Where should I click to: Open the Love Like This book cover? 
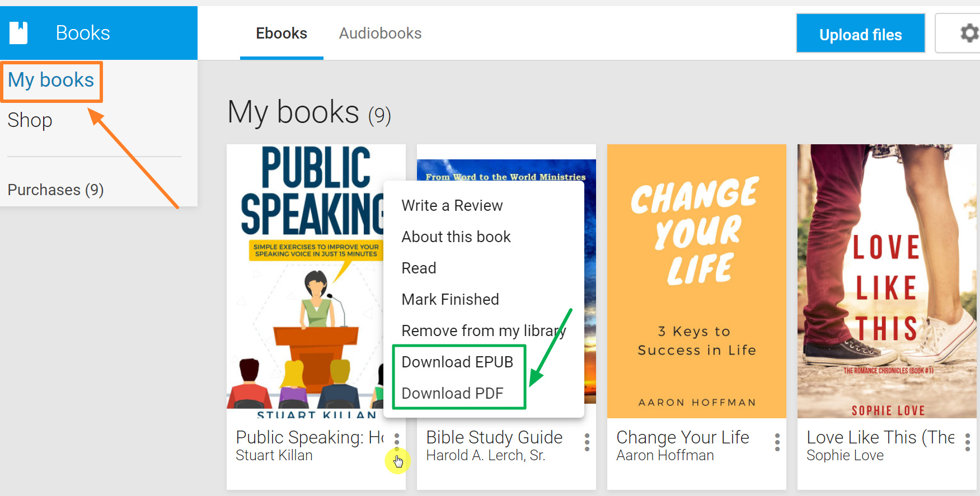point(887,281)
